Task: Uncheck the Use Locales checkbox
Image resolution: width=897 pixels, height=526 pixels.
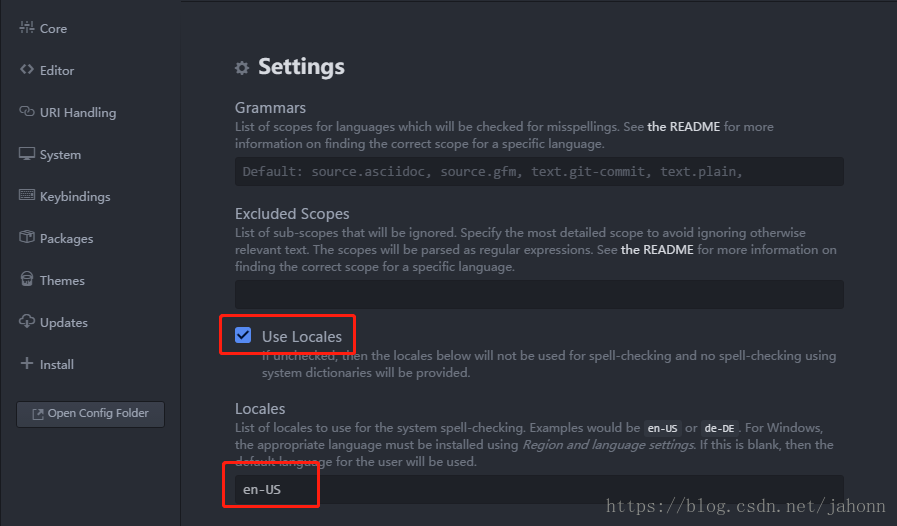Action: coord(243,335)
